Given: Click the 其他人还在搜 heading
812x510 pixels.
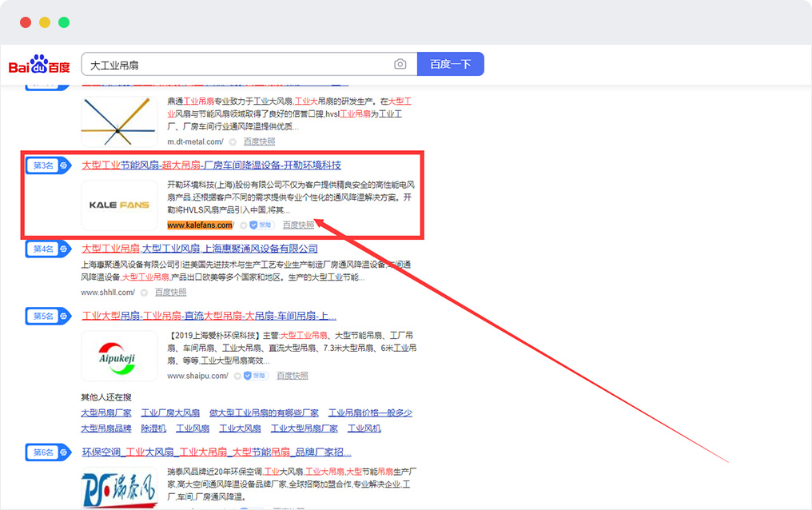Looking at the screenshot, I should click(106, 397).
